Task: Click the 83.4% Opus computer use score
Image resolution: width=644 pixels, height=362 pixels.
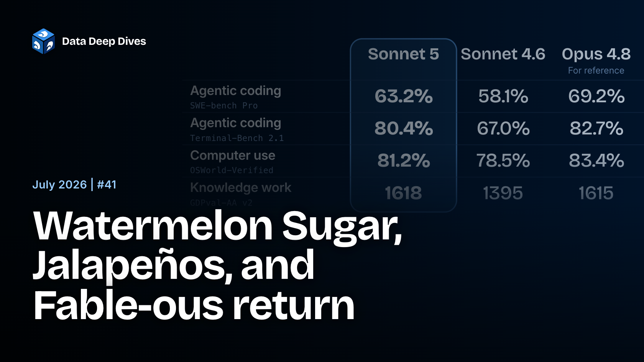Action: tap(596, 161)
